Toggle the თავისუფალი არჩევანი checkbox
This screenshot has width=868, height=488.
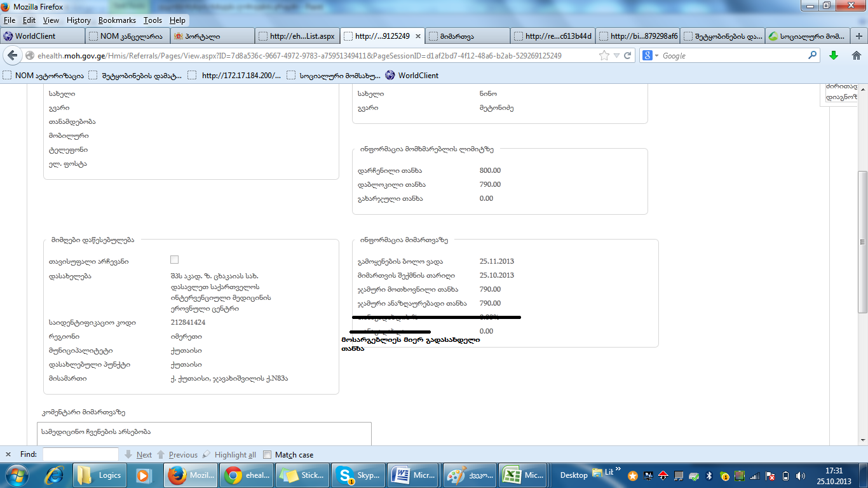pos(175,260)
